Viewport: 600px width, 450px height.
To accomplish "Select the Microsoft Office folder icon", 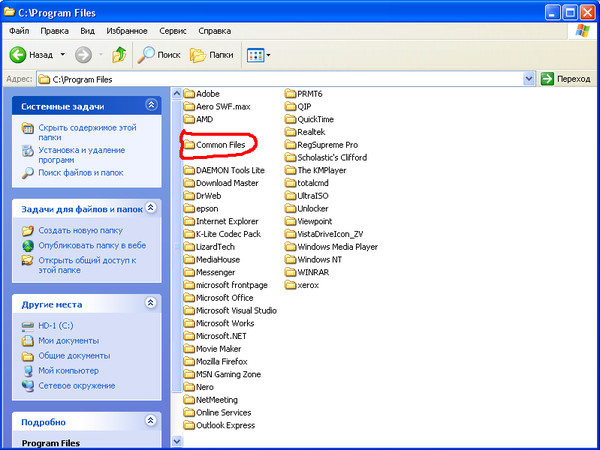I will point(189,298).
